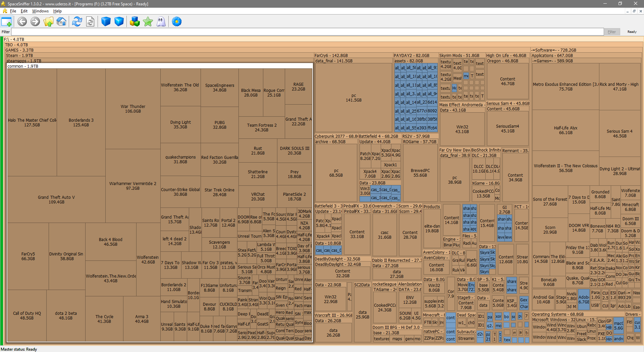
Task: Click the Filter button beside the field
Action: (x=612, y=32)
